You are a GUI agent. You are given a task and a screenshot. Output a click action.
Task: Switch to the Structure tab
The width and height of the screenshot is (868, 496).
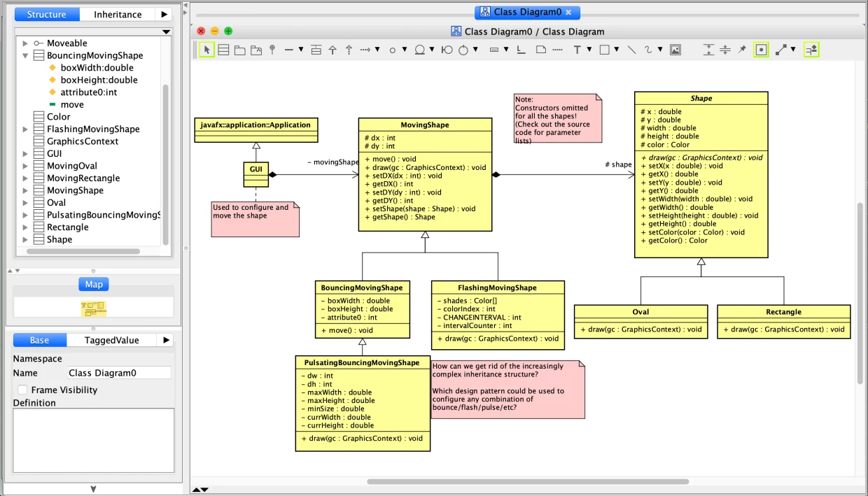tap(47, 14)
